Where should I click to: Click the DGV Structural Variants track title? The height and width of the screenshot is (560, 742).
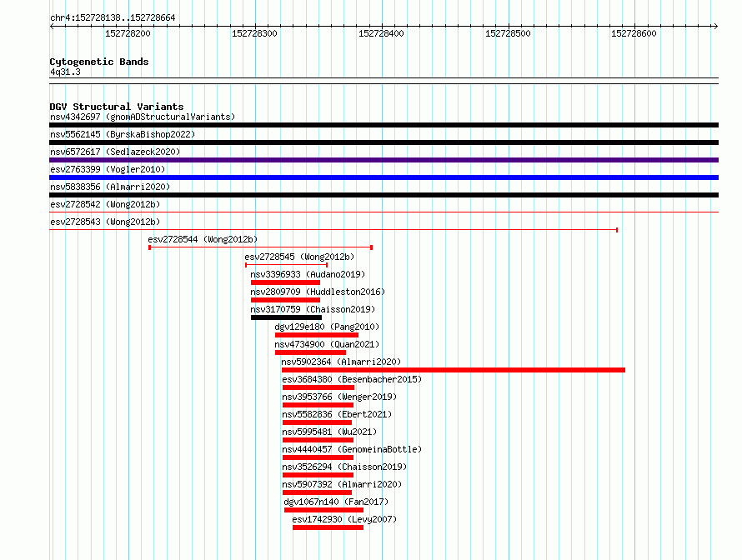pyautogui.click(x=117, y=107)
